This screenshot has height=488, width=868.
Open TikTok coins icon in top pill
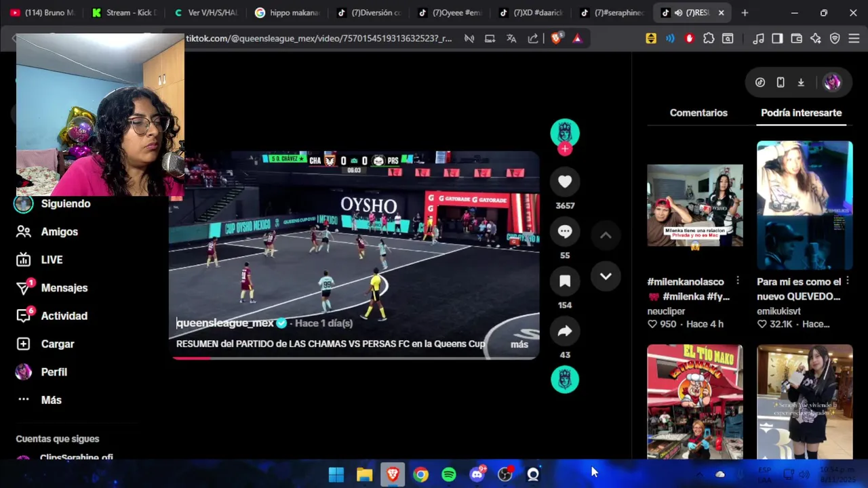pyautogui.click(x=760, y=83)
